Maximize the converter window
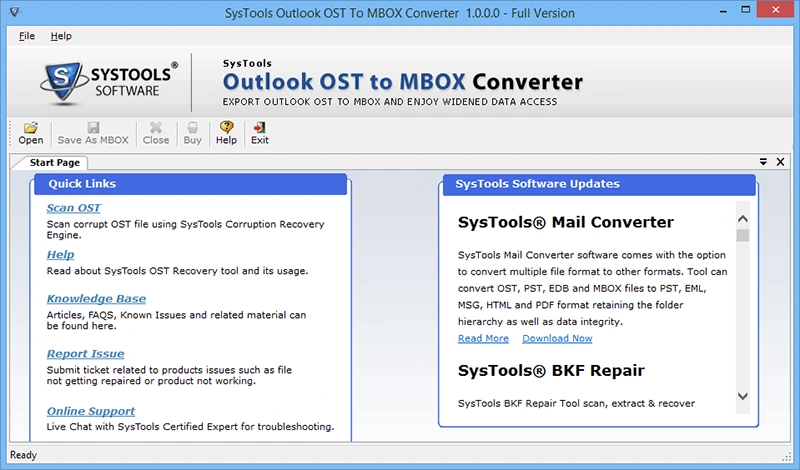800x470 pixels. 745,10
